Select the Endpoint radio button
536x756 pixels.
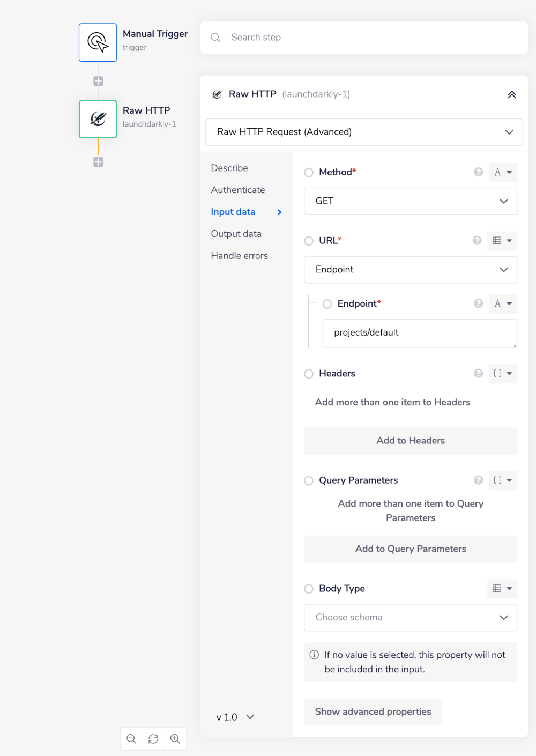(x=327, y=303)
